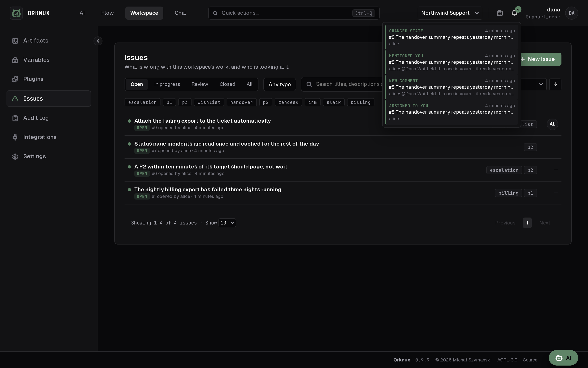Show In progress issues tab

click(167, 84)
